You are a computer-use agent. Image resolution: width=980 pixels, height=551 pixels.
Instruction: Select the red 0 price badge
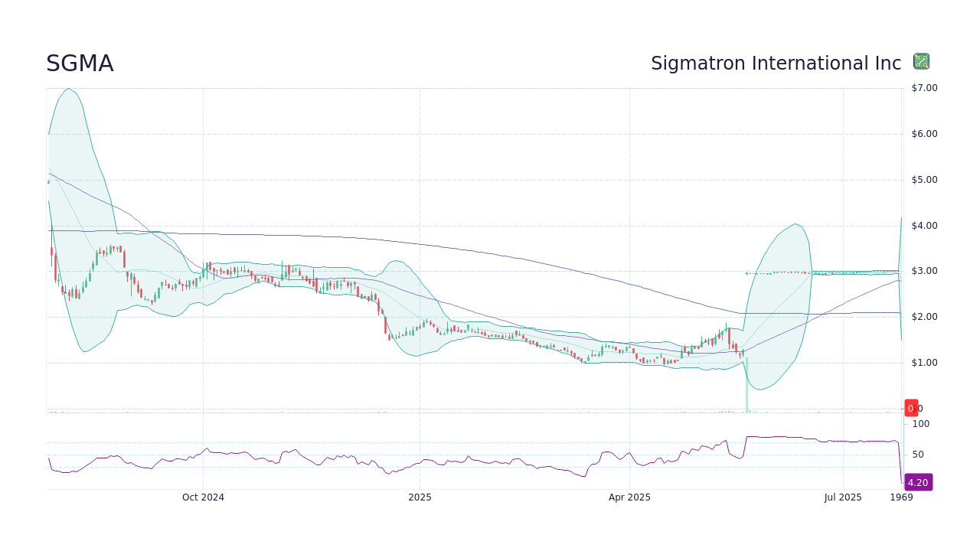pos(911,408)
